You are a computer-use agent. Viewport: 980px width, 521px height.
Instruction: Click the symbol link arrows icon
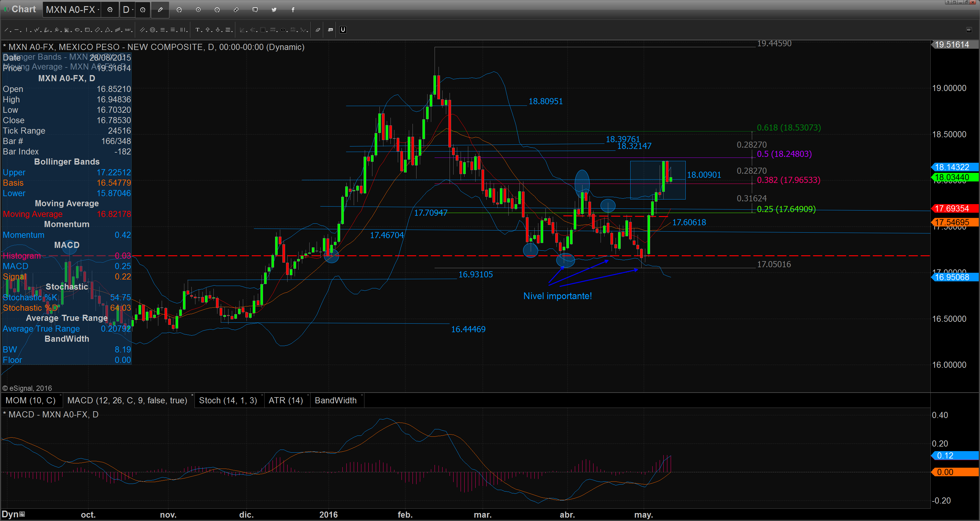[236, 10]
